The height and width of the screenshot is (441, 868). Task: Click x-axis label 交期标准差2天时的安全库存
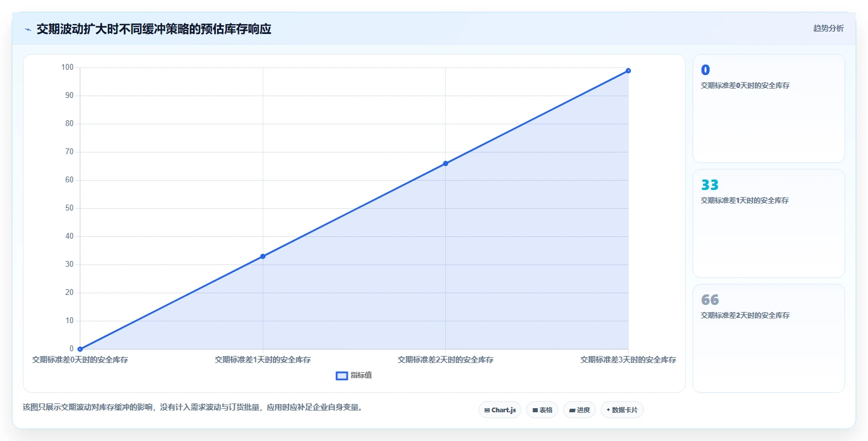[446, 359]
